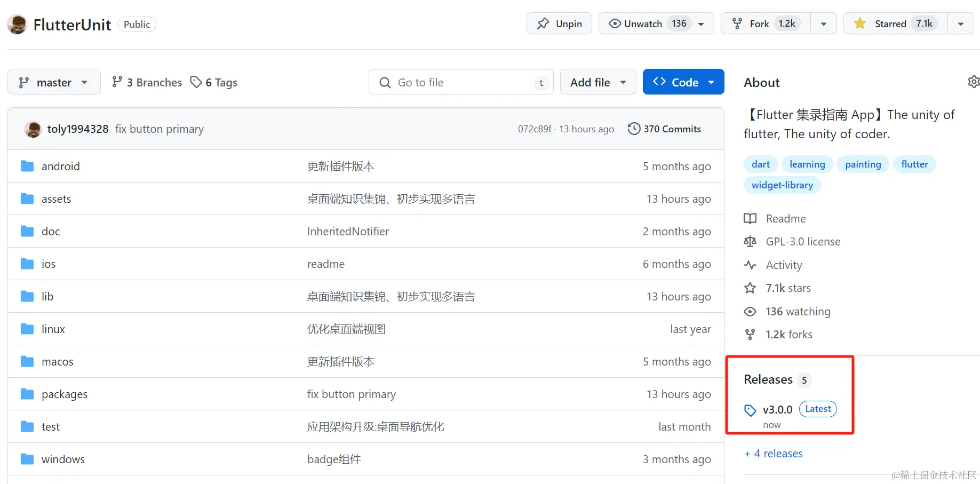Open the master branch selector
980x484 pixels.
coord(53,82)
